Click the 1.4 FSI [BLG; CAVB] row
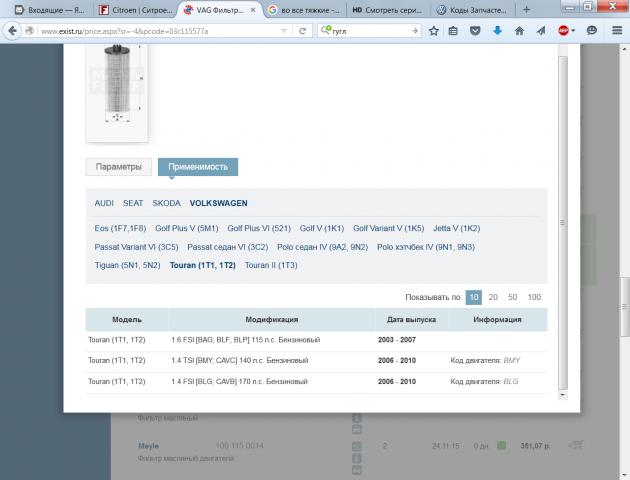Viewport: 630px width, 480px height. 317,382
